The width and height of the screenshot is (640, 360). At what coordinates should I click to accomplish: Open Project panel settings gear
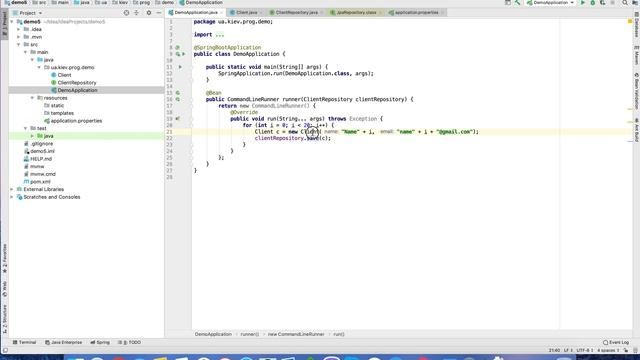click(149, 13)
